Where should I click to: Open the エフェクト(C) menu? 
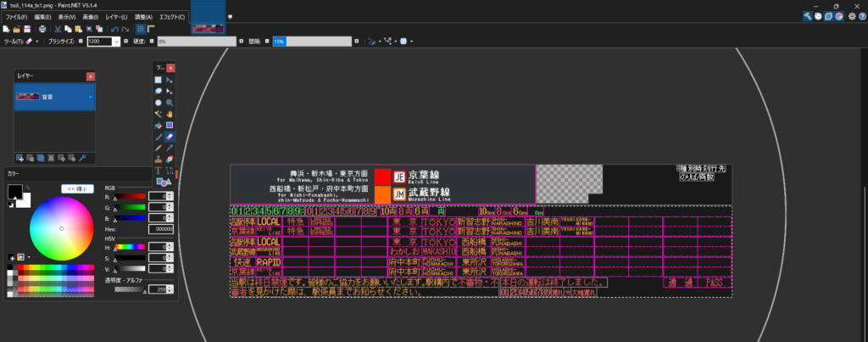(173, 17)
